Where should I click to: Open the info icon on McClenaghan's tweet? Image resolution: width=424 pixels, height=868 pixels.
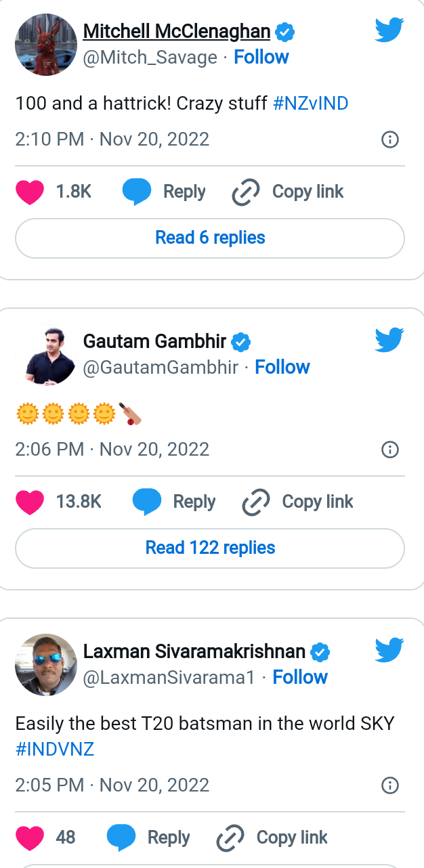click(390, 140)
